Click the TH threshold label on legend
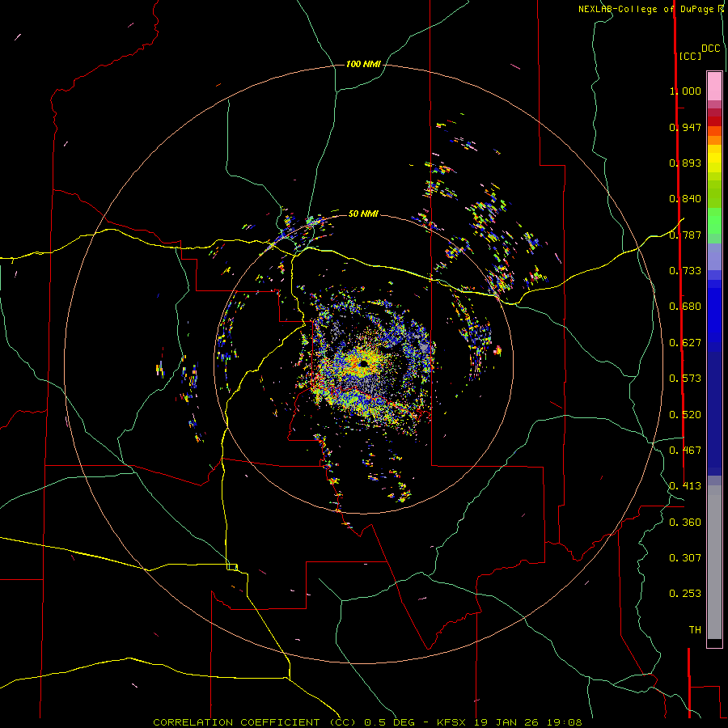The width and height of the screenshot is (728, 728). [695, 630]
